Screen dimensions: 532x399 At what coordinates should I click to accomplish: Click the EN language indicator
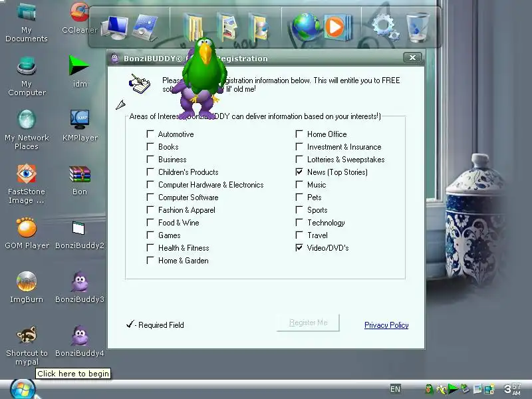click(395, 389)
